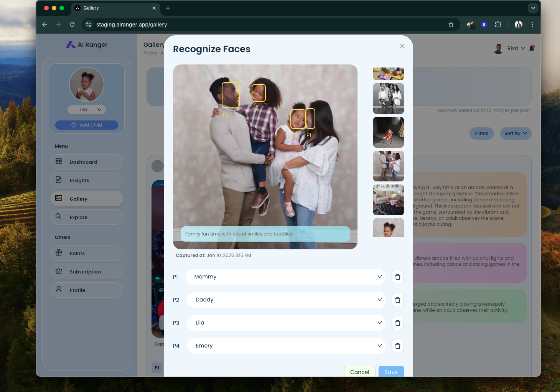The height and width of the screenshot is (392, 560).
Task: Click the AI Ranger logo
Action: pyautogui.click(x=87, y=44)
